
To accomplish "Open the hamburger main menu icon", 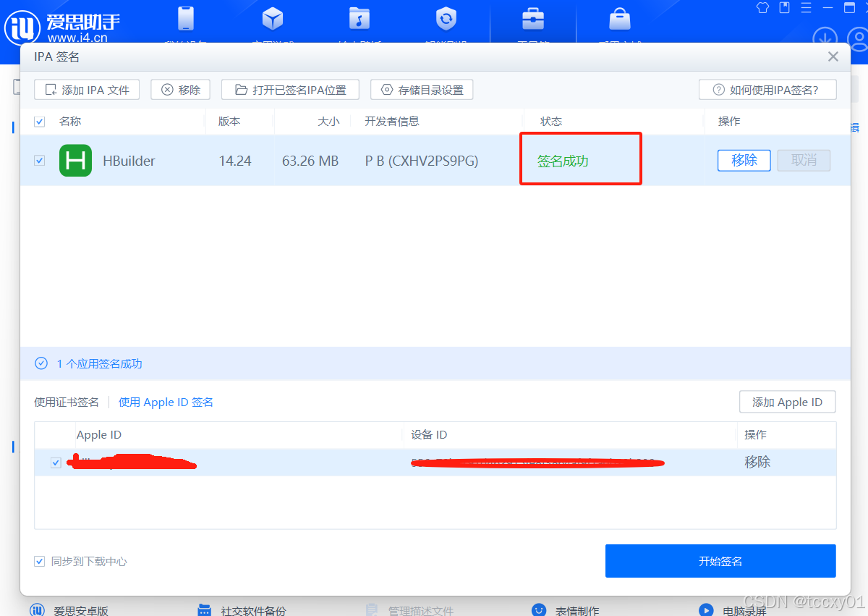I will (x=807, y=8).
